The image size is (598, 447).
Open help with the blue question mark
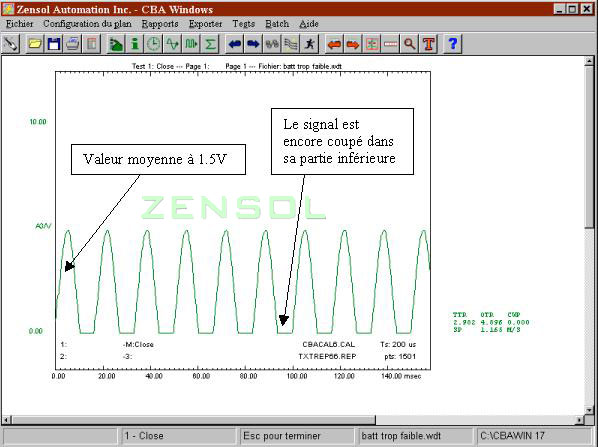coord(453,44)
